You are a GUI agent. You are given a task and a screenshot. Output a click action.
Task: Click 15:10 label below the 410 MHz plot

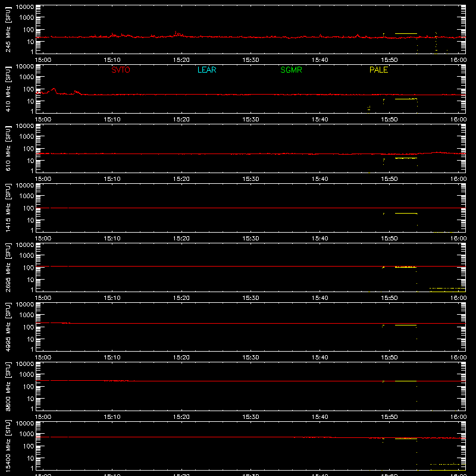pyautogui.click(x=112, y=120)
